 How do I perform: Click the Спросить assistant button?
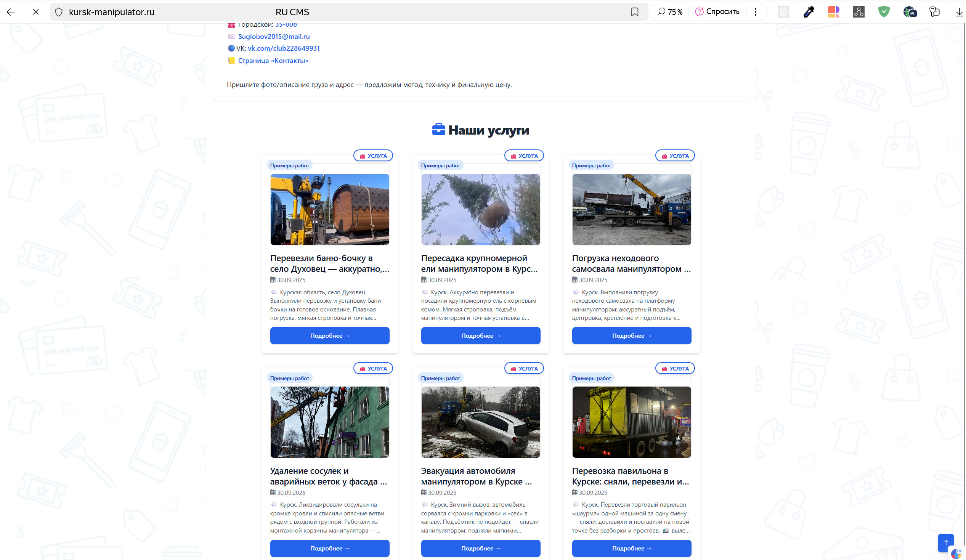pyautogui.click(x=717, y=12)
